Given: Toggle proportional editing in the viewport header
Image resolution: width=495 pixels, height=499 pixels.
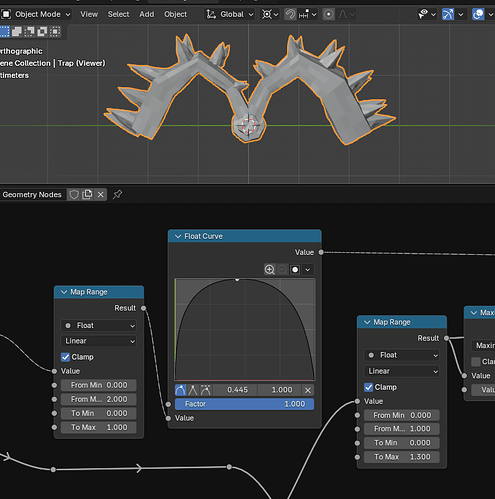Looking at the screenshot, I should click(329, 14).
